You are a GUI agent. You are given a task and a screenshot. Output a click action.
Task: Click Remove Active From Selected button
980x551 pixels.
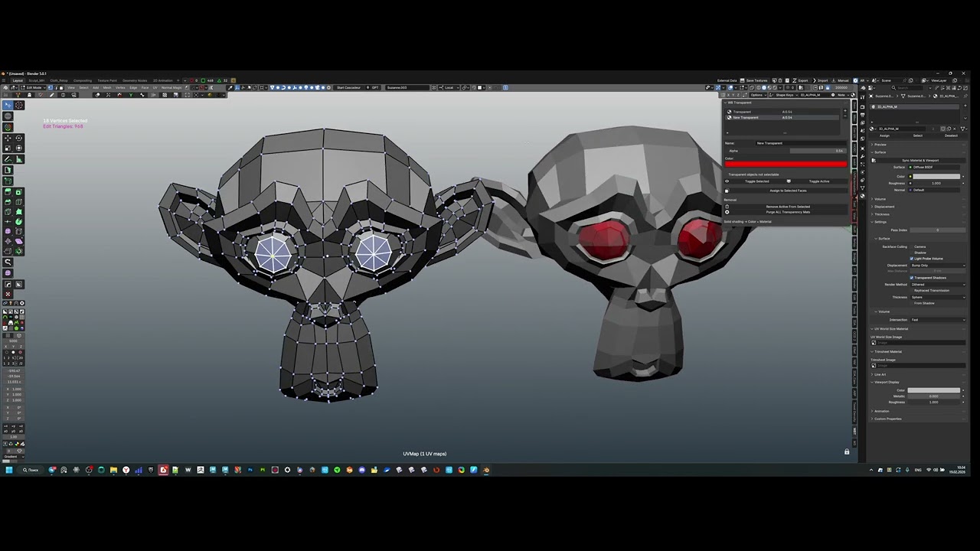[788, 207]
